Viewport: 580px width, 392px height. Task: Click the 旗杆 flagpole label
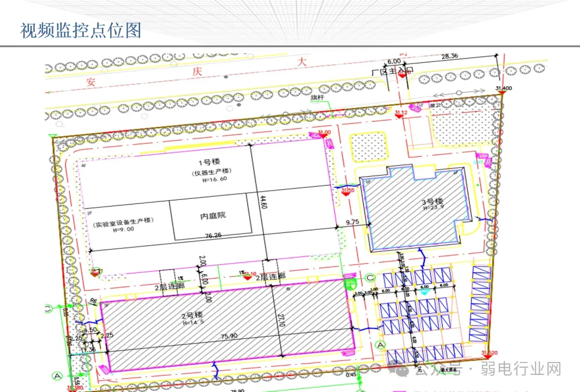tap(317, 98)
